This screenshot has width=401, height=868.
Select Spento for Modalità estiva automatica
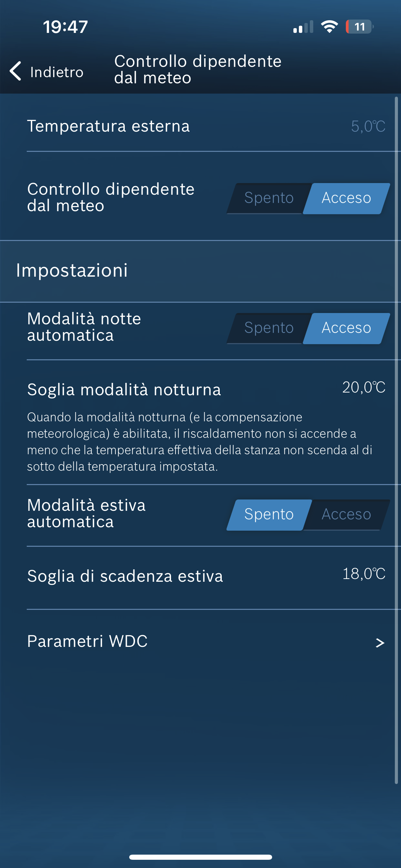[269, 515]
